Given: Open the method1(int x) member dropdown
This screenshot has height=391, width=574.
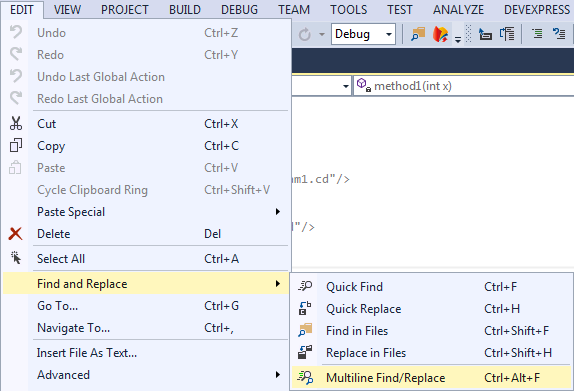Looking at the screenshot, I should [463, 86].
